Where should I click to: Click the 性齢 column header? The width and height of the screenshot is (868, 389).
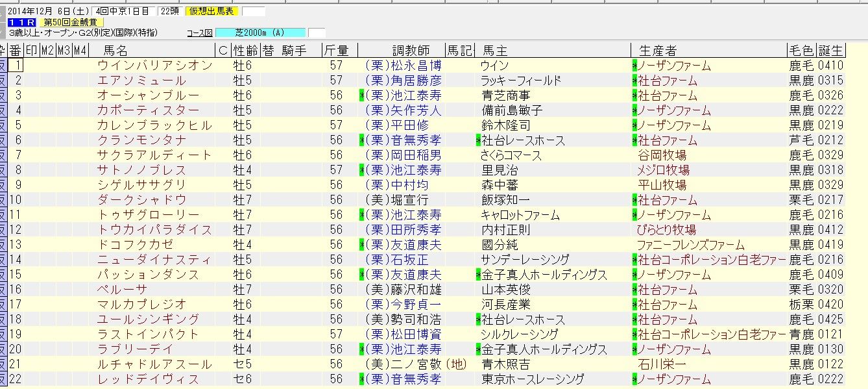[x=245, y=51]
